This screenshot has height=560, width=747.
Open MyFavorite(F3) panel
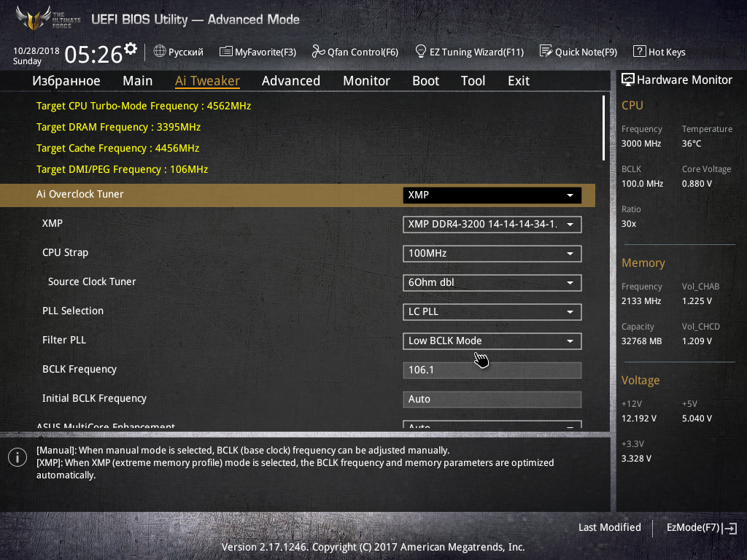(x=266, y=52)
